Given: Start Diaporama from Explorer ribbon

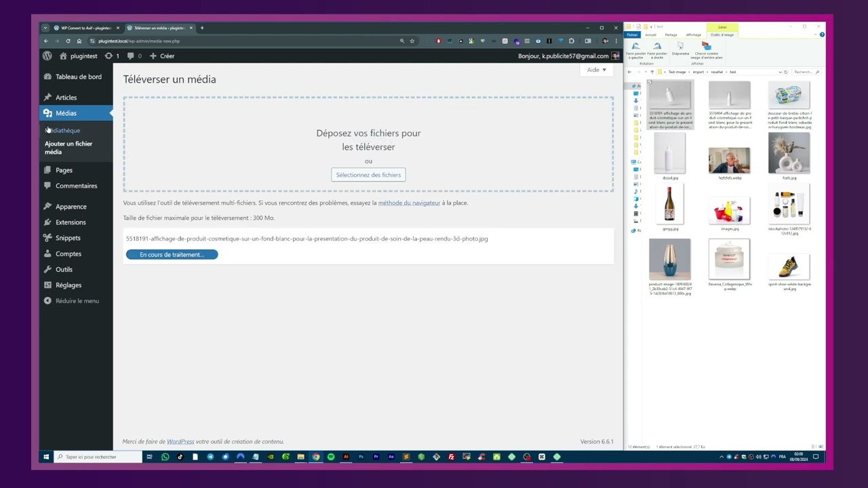Looking at the screenshot, I should 680,49.
